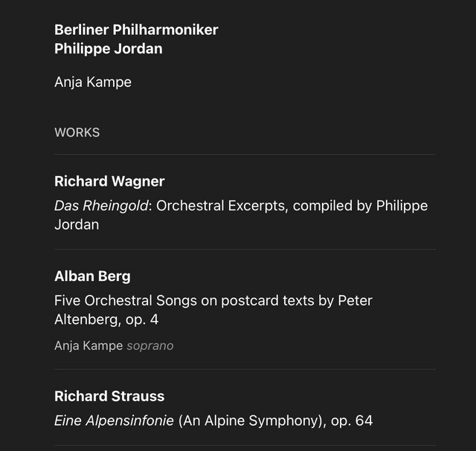Select the divider between Wagner and Berg

(x=245, y=250)
